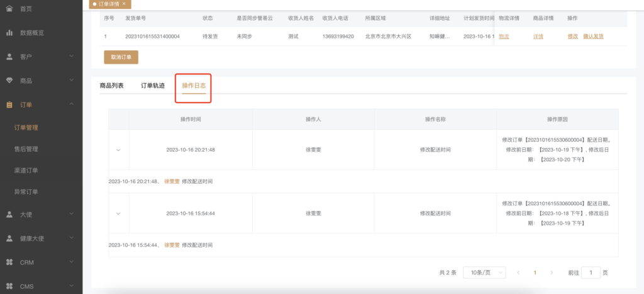Go to next page arrow in pagination

pyautogui.click(x=552, y=273)
